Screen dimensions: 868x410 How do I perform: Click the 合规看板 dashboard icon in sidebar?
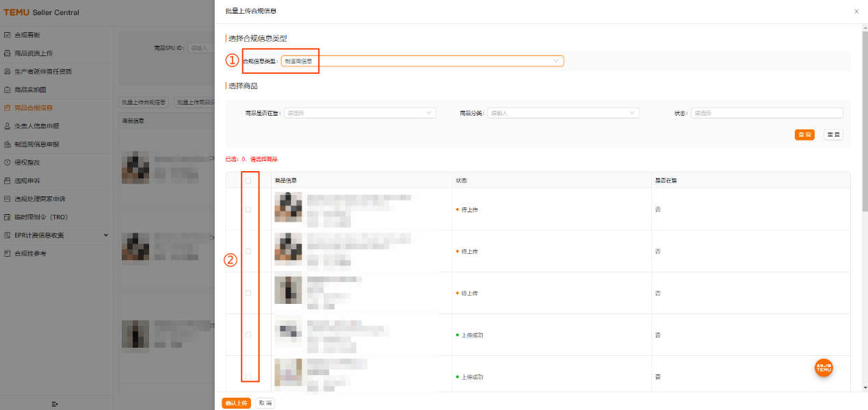(7, 35)
